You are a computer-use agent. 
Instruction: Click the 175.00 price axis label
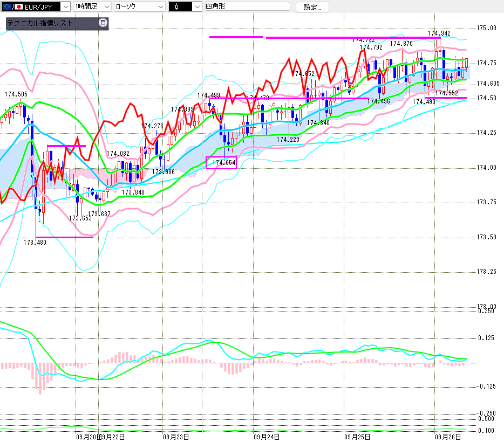click(487, 28)
